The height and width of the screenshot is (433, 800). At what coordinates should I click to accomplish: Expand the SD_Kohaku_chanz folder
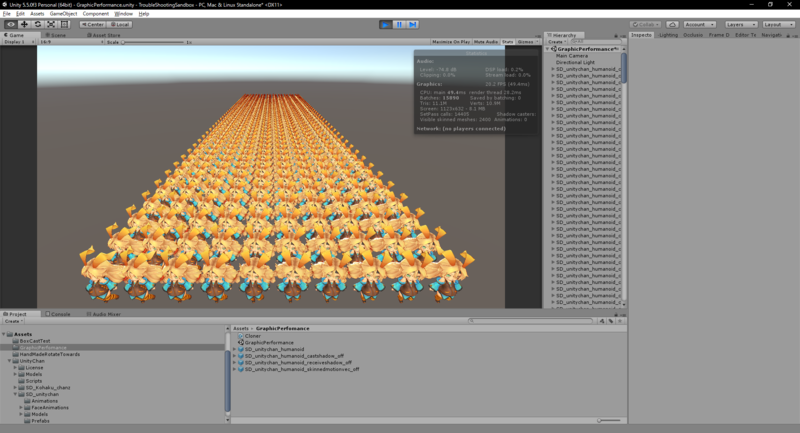pyautogui.click(x=15, y=388)
